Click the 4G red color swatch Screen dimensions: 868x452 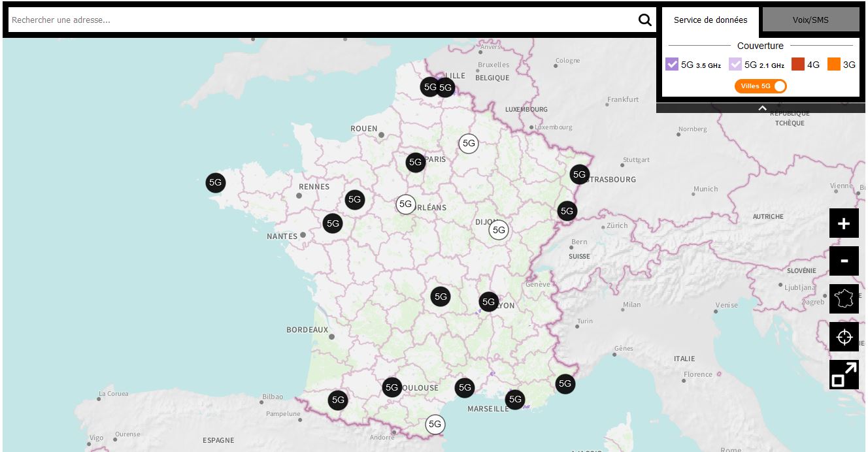coord(797,65)
